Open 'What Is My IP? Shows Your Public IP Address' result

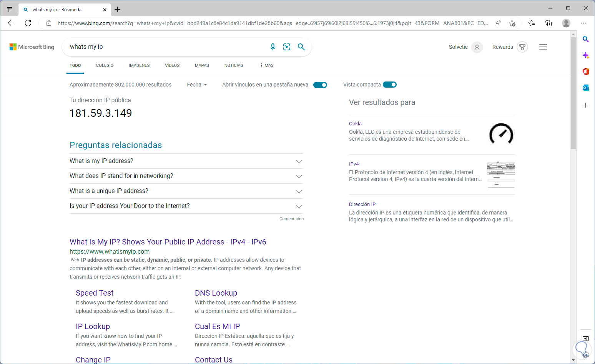(168, 242)
